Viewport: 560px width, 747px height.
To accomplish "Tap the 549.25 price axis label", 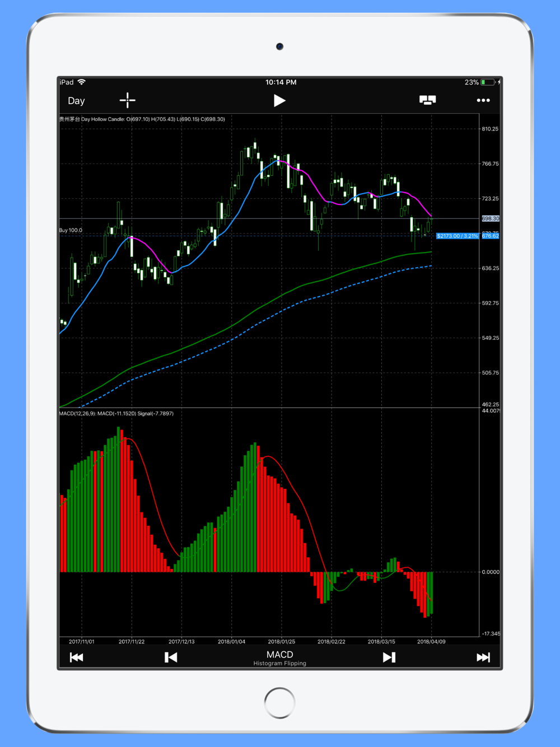I will [x=490, y=338].
